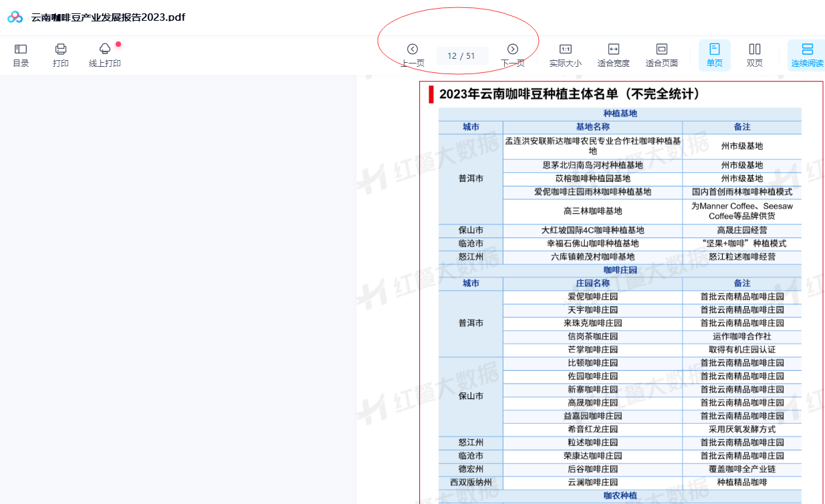This screenshot has height=504, width=825.
Task: Click the cloud logo beside the file name
Action: (x=15, y=17)
